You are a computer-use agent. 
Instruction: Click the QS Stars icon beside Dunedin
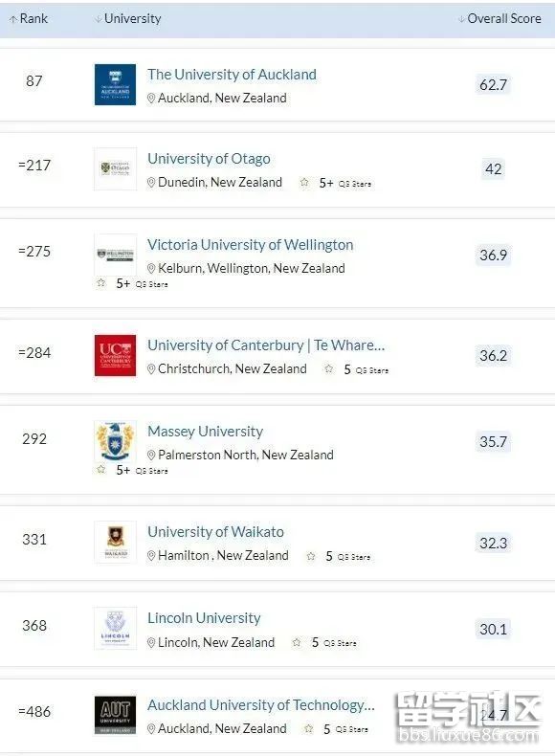tap(304, 182)
